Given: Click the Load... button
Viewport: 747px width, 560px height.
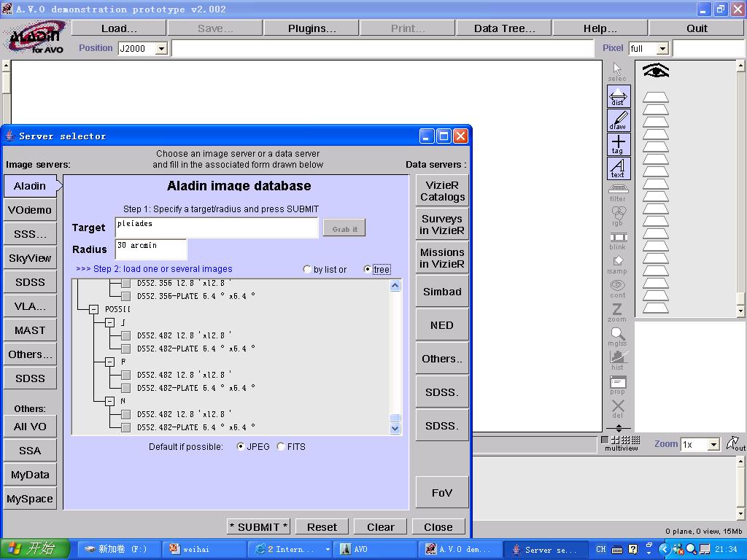Looking at the screenshot, I should point(119,28).
